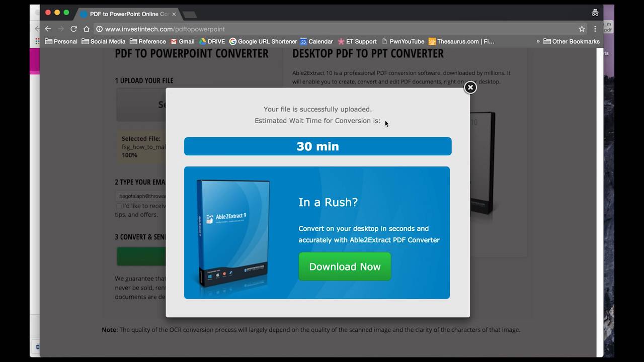Click the Your file is successfully uploaded text
The height and width of the screenshot is (362, 644).
click(x=317, y=109)
